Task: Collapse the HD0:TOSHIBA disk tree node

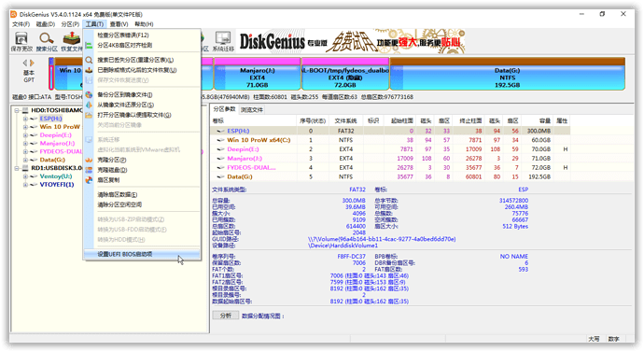Action: click(17, 110)
